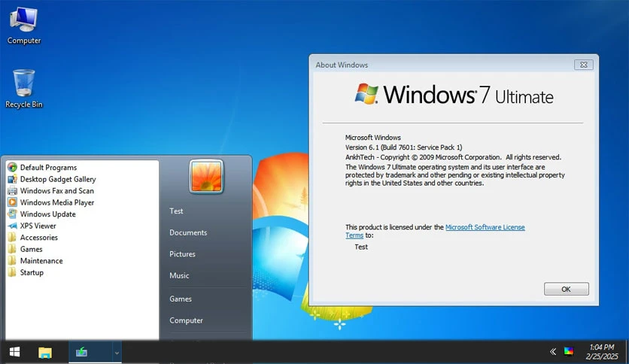Viewport: 629px width, 364px height.
Task: Open File Explorer from the taskbar
Action: [45, 353]
